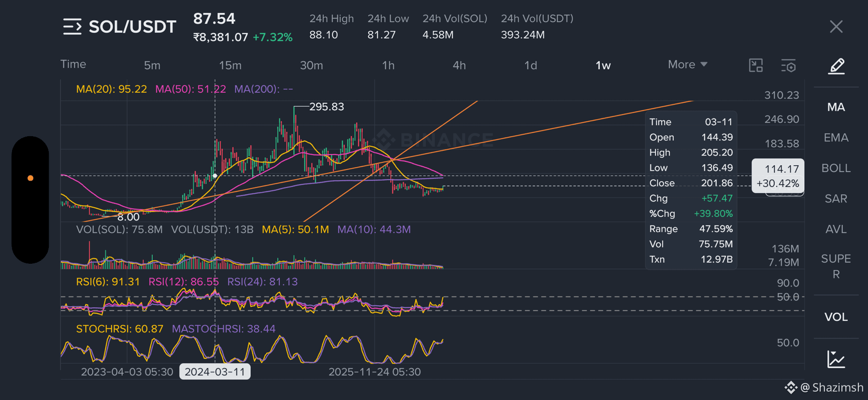Tap the 2025-11-24 05:30 time axis label
This screenshot has width=868, height=400.
click(x=375, y=372)
